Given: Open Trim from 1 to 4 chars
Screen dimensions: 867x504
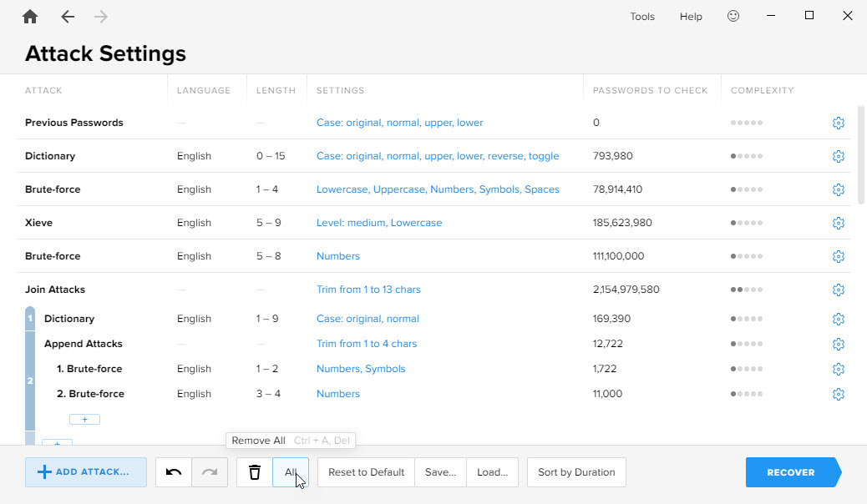Looking at the screenshot, I should click(366, 344).
